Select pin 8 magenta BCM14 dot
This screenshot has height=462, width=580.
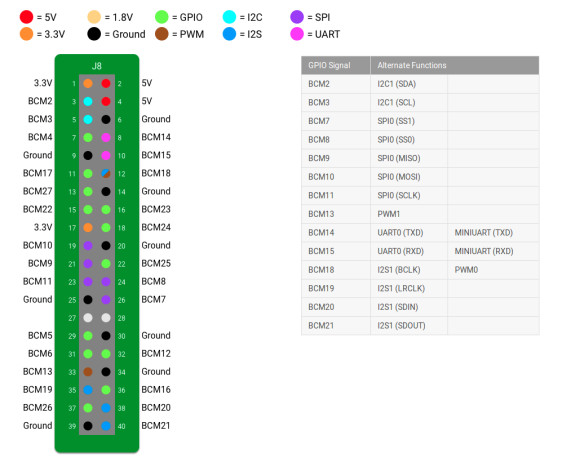(x=106, y=138)
